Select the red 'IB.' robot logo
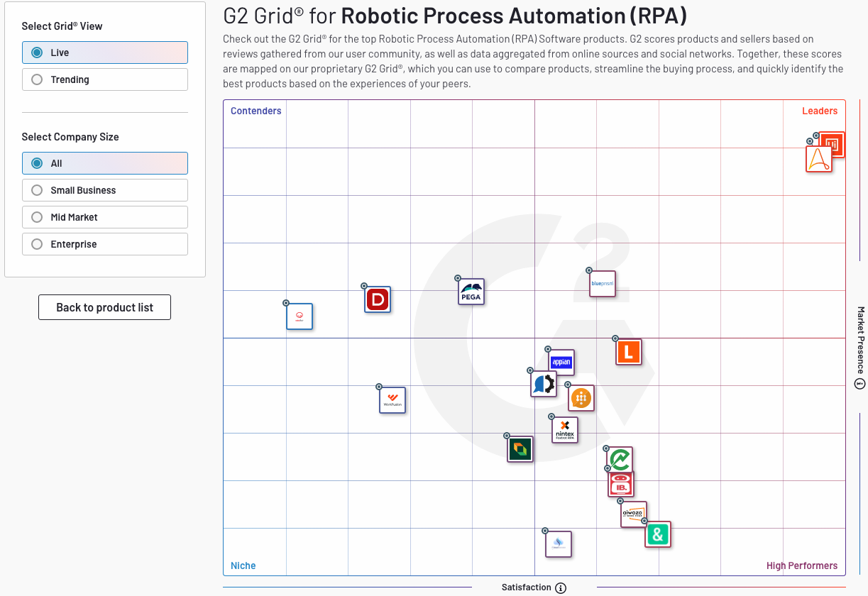Viewport: 868px width, 596px height. point(621,484)
